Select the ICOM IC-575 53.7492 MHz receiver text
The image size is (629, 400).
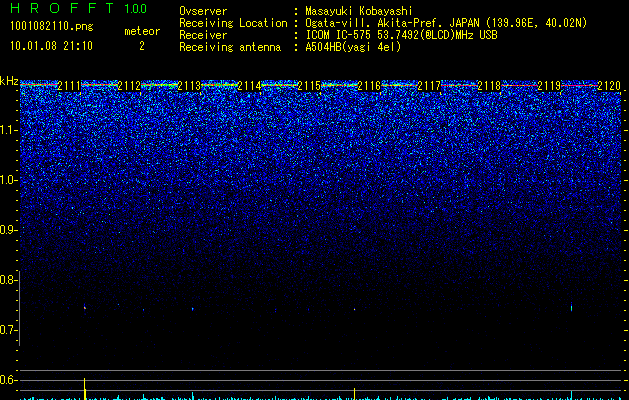pos(402,35)
